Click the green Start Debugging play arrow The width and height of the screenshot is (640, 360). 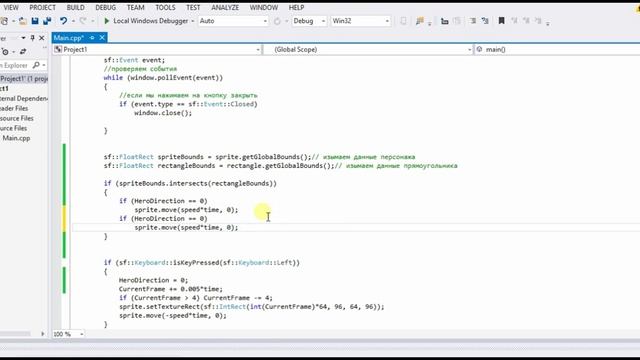coord(107,21)
